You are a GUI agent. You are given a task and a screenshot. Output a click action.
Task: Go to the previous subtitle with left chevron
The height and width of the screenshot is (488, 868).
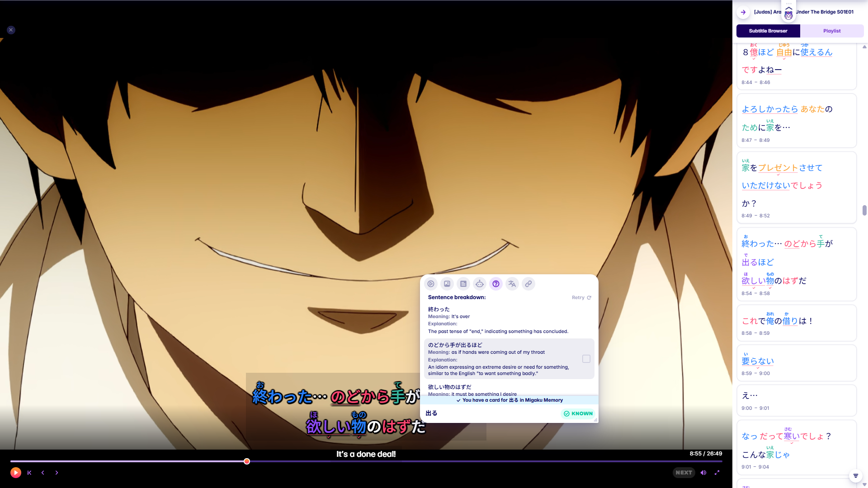[43, 473]
